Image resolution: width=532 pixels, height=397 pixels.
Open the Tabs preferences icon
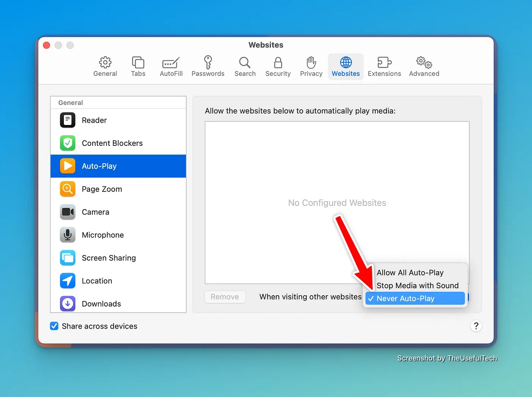[138, 62]
